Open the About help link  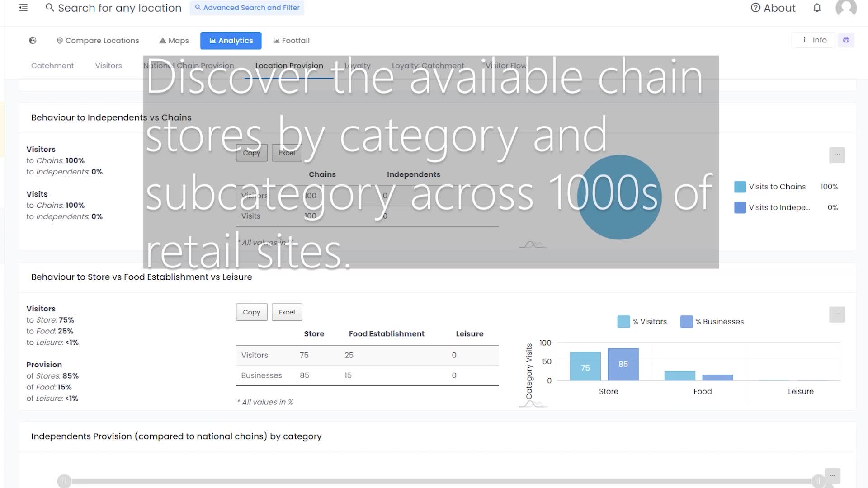point(773,8)
